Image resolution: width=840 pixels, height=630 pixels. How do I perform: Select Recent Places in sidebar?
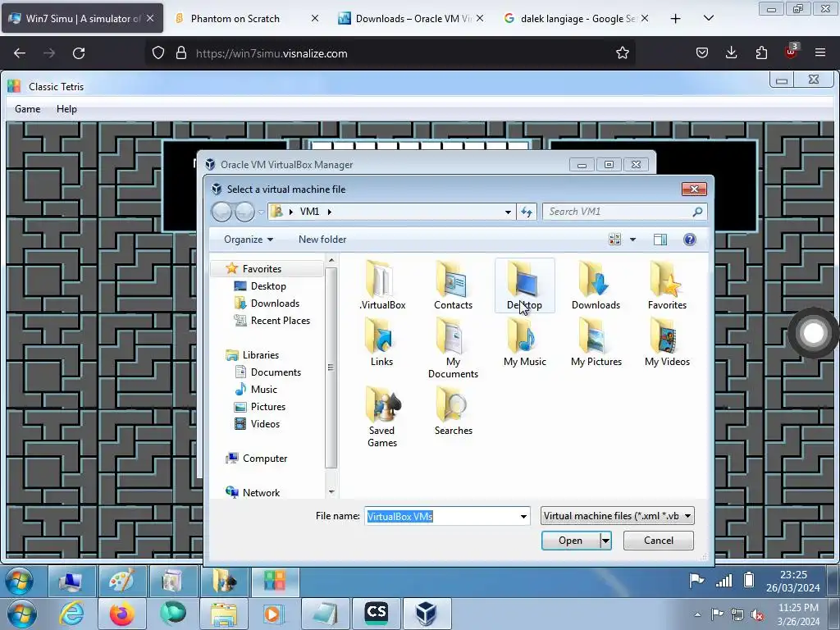(272, 321)
